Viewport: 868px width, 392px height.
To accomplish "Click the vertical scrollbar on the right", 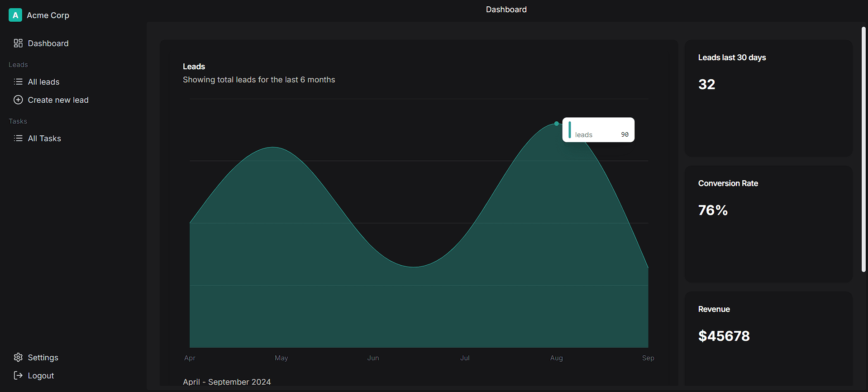I will pyautogui.click(x=863, y=149).
